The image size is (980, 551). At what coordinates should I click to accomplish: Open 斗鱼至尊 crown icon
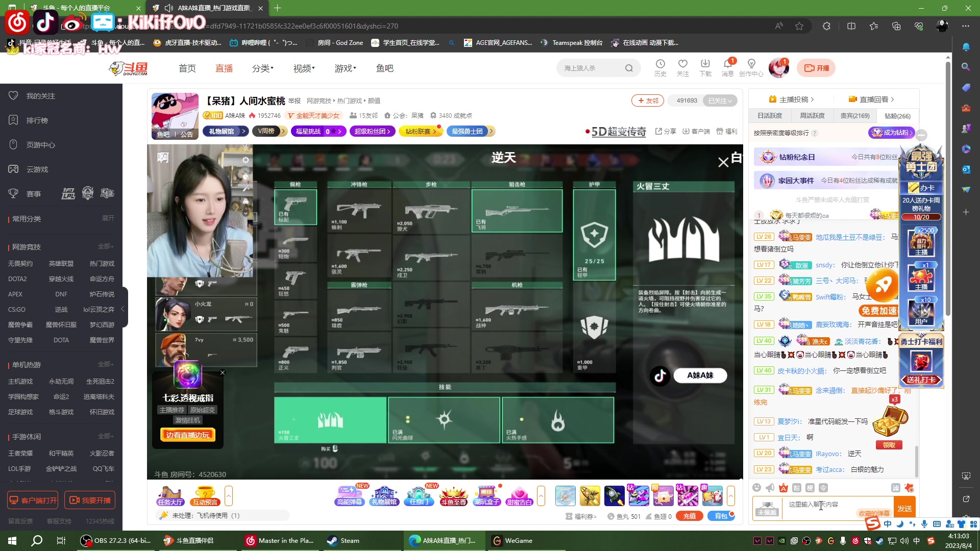pyautogui.click(x=453, y=495)
